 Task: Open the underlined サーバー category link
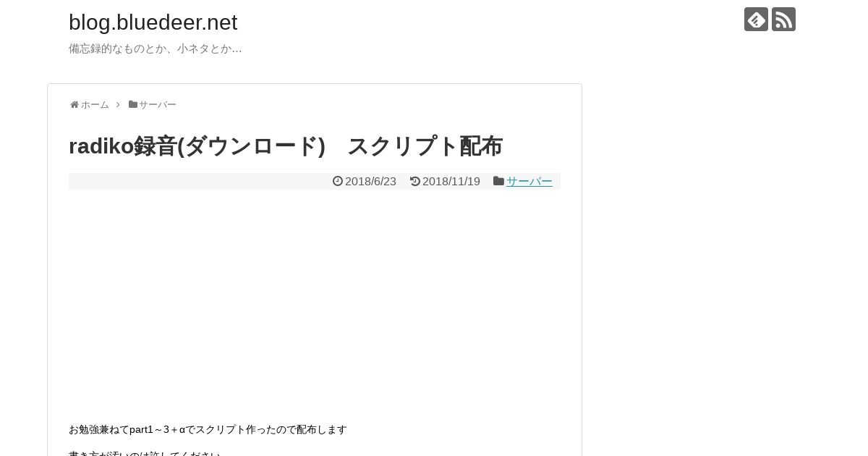click(x=529, y=182)
